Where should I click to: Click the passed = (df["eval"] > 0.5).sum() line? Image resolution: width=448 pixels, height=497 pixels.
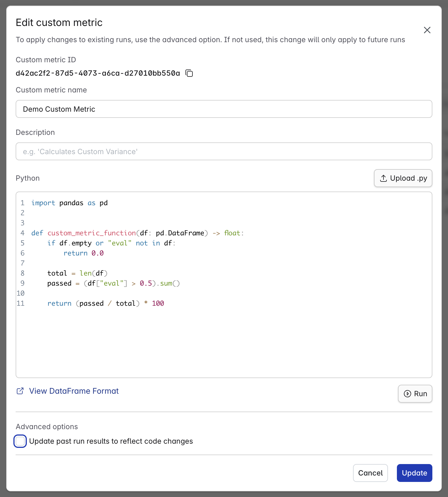click(114, 283)
